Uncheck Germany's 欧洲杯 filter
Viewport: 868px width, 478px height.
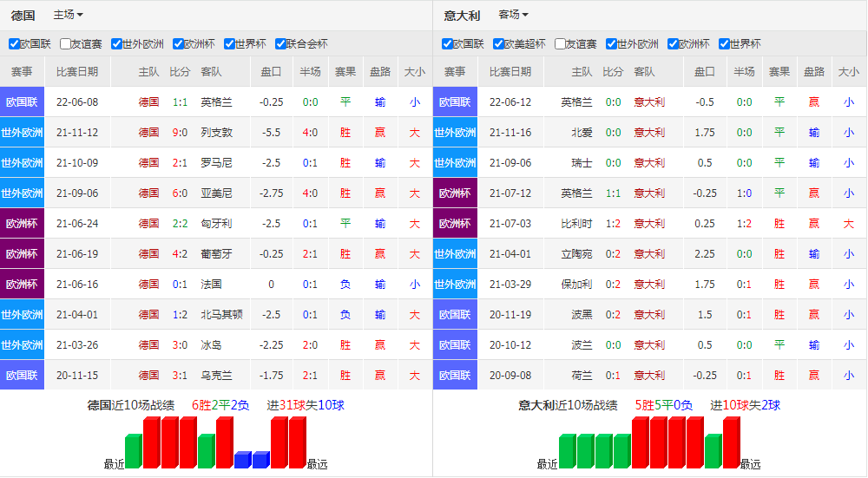tap(178, 43)
